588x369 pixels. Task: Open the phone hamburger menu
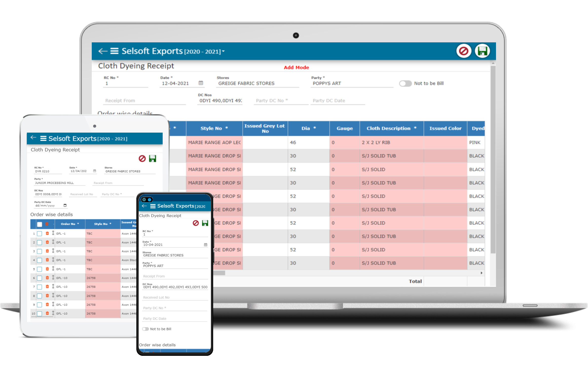coord(153,206)
